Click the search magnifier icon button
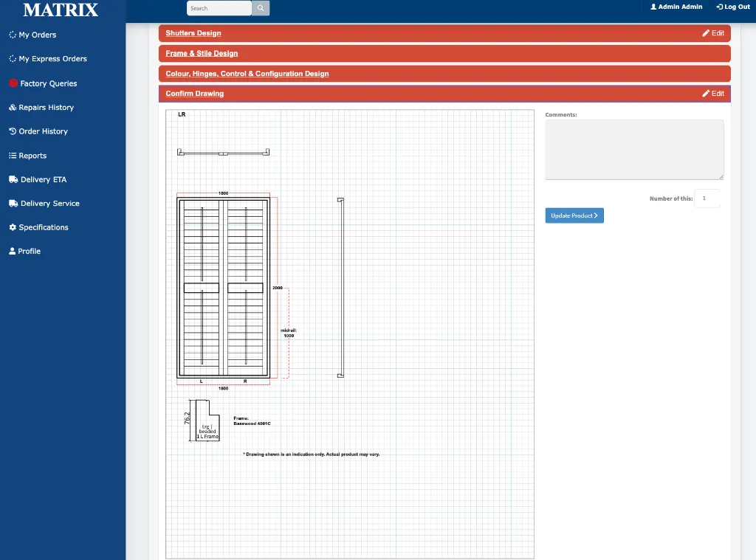 [261, 8]
